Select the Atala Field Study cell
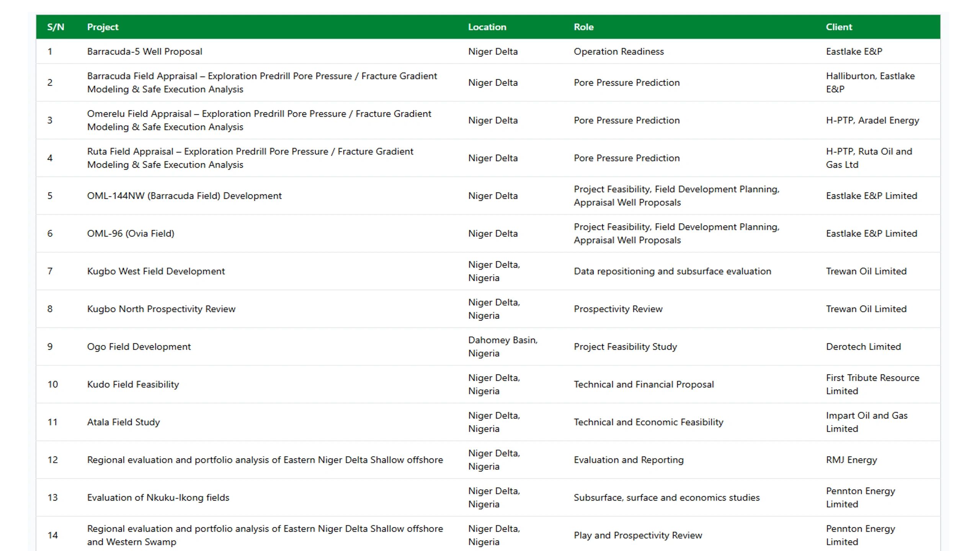This screenshot has height=551, width=980. point(123,422)
